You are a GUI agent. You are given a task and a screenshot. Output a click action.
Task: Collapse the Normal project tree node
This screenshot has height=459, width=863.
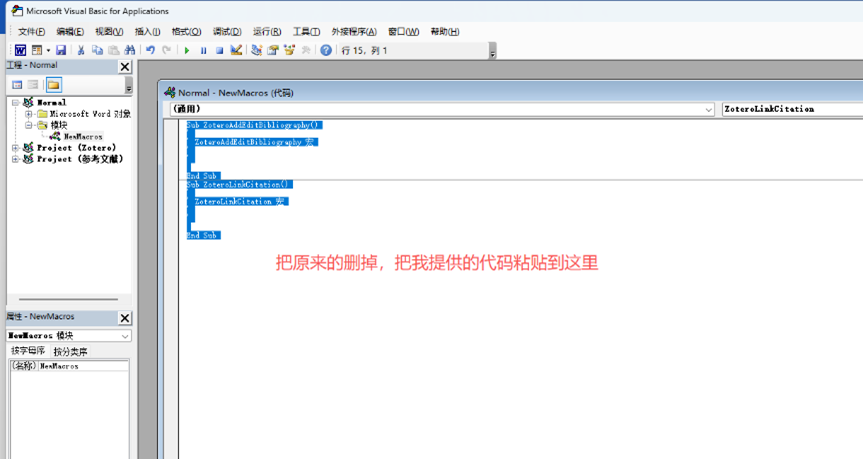[x=15, y=103]
